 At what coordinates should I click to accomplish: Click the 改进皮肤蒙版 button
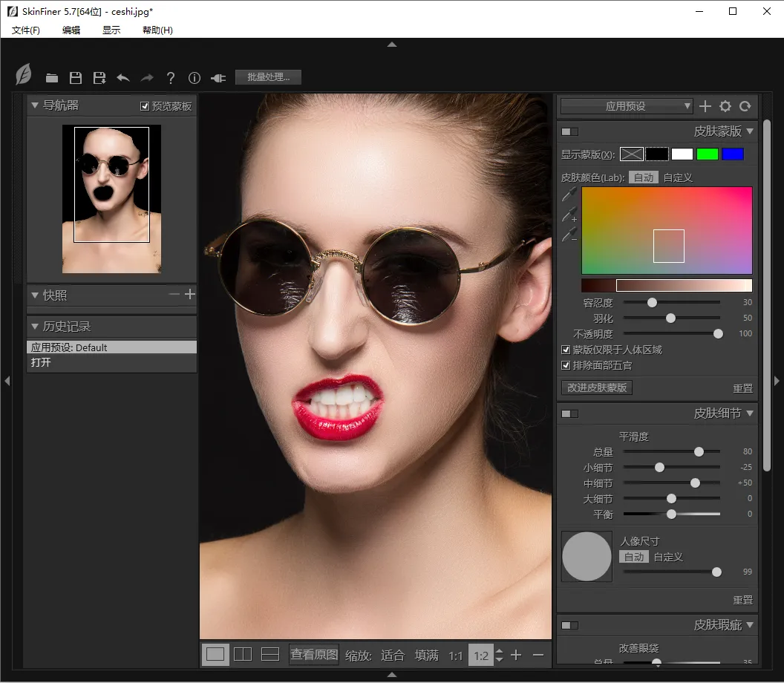tap(597, 388)
